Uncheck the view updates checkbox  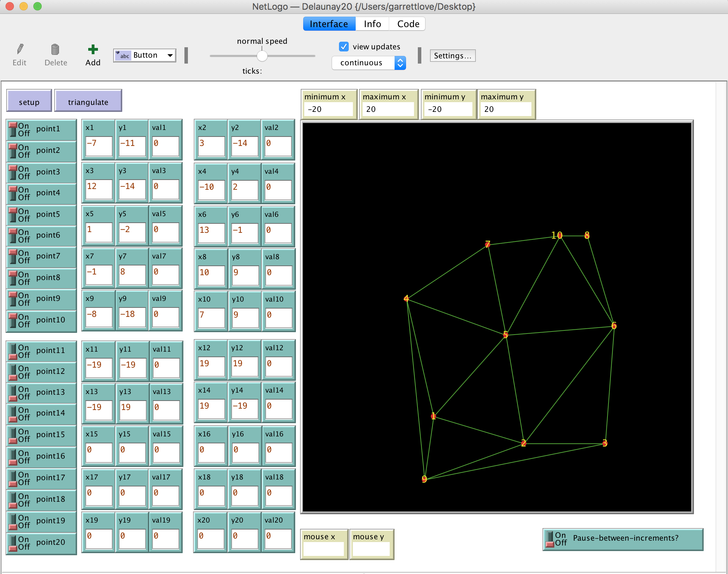(x=344, y=47)
